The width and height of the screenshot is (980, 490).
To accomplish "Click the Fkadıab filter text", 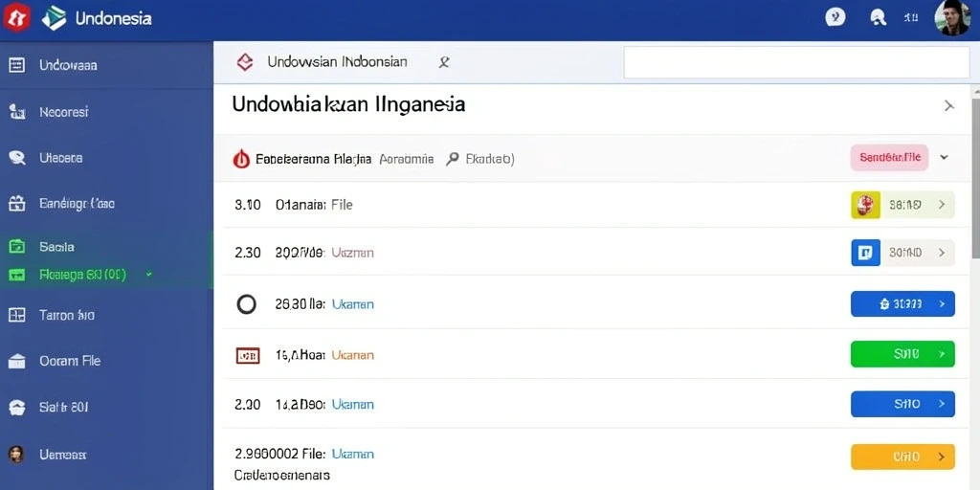I will tap(490, 160).
